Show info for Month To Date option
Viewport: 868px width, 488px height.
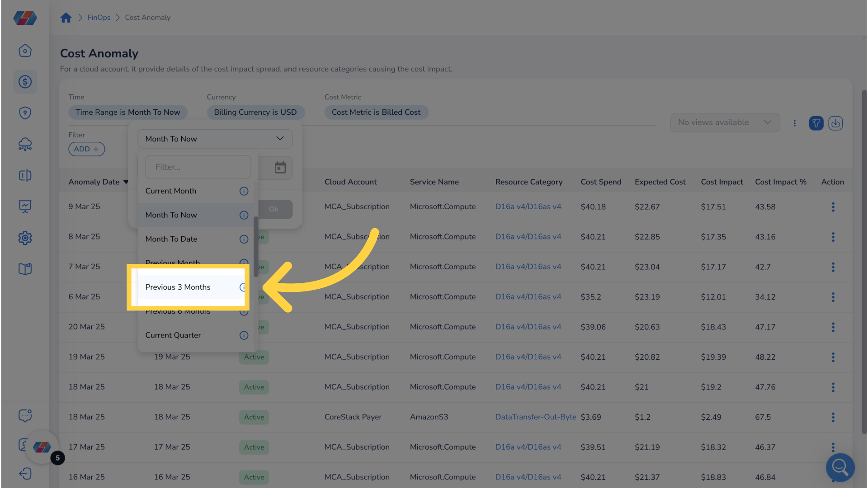point(244,239)
